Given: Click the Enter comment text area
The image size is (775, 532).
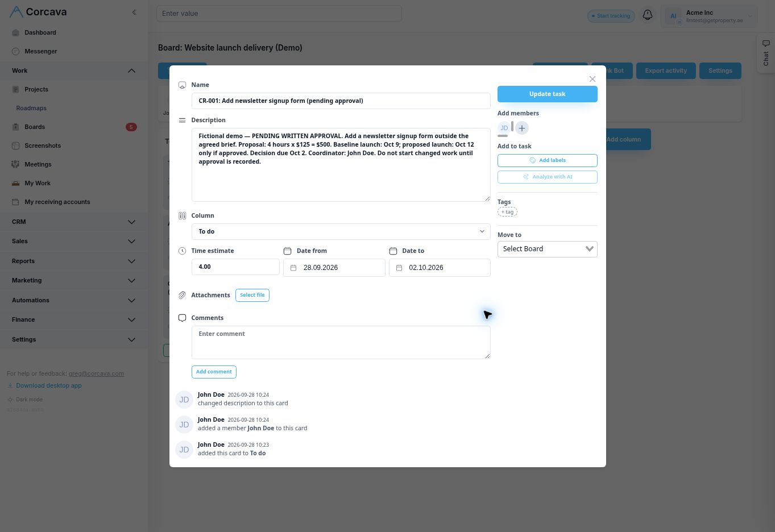Looking at the screenshot, I should 341,342.
